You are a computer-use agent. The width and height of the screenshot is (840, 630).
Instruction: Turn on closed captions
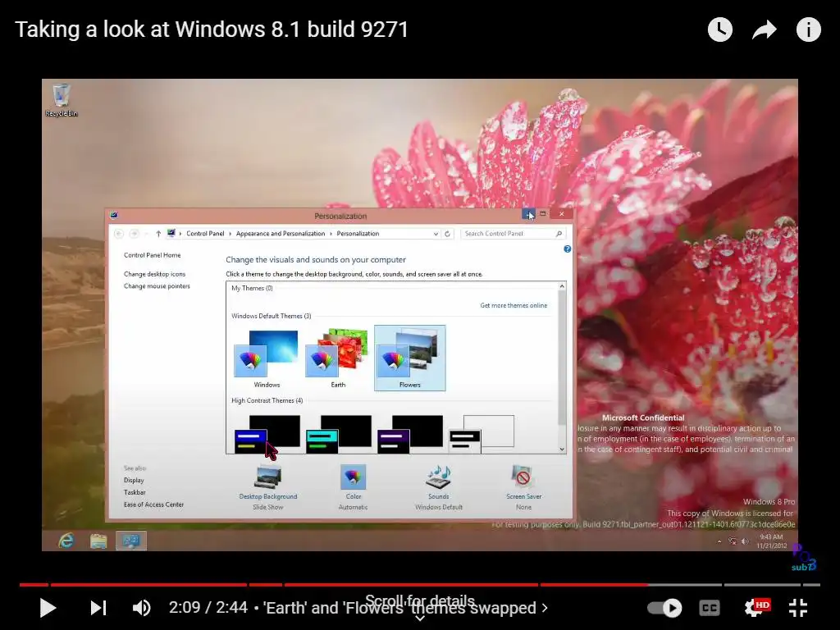tap(710, 608)
